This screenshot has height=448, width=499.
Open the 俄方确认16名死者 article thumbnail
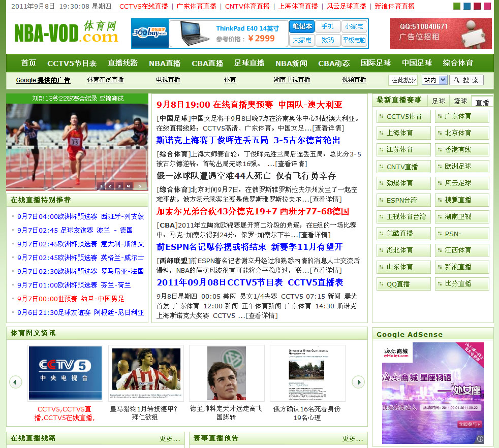(x=307, y=373)
